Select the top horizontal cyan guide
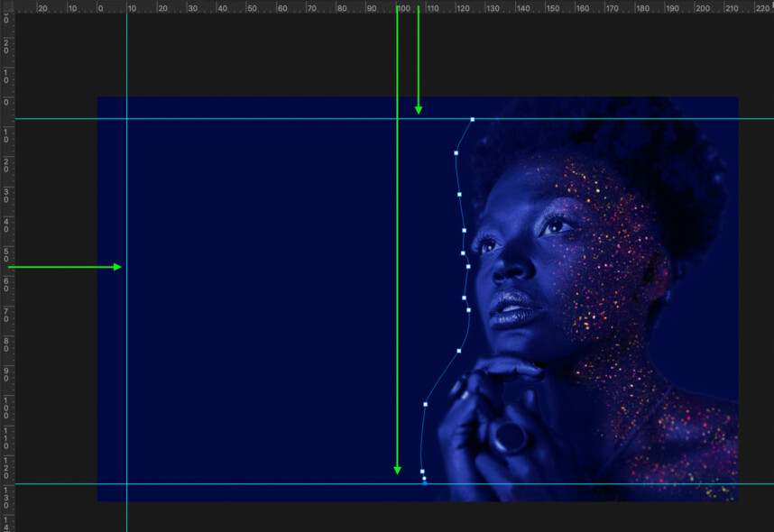This screenshot has width=774, height=532. pyautogui.click(x=271, y=118)
